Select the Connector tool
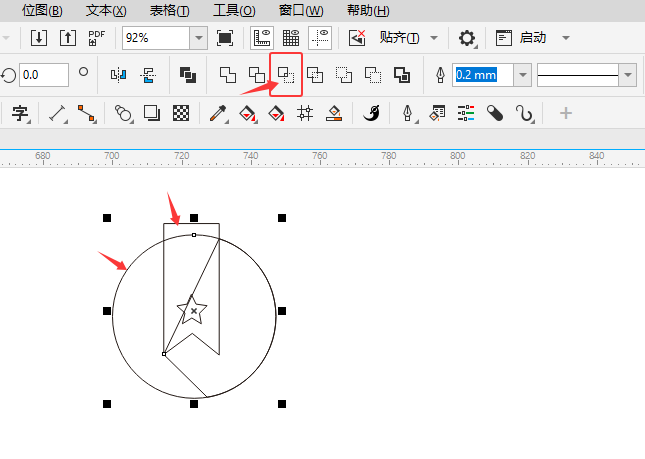Image resolution: width=645 pixels, height=459 pixels. pos(86,113)
